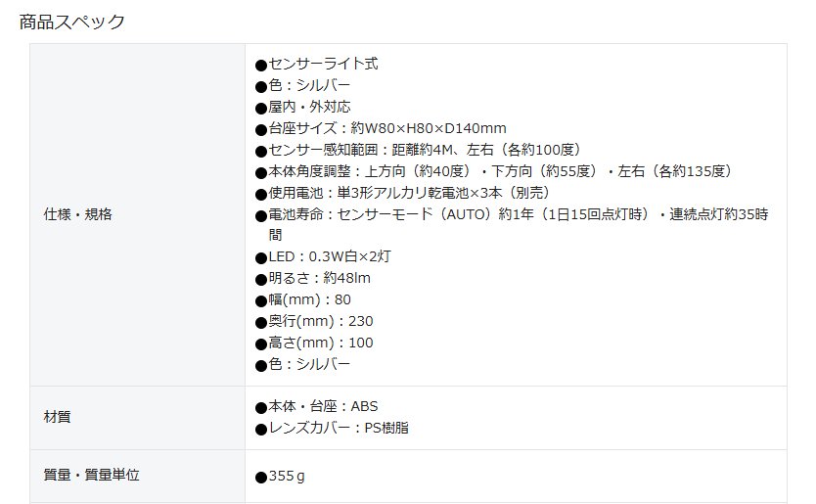Click the 幅(mm):80 line
This screenshot has height=504, width=816.
[303, 299]
